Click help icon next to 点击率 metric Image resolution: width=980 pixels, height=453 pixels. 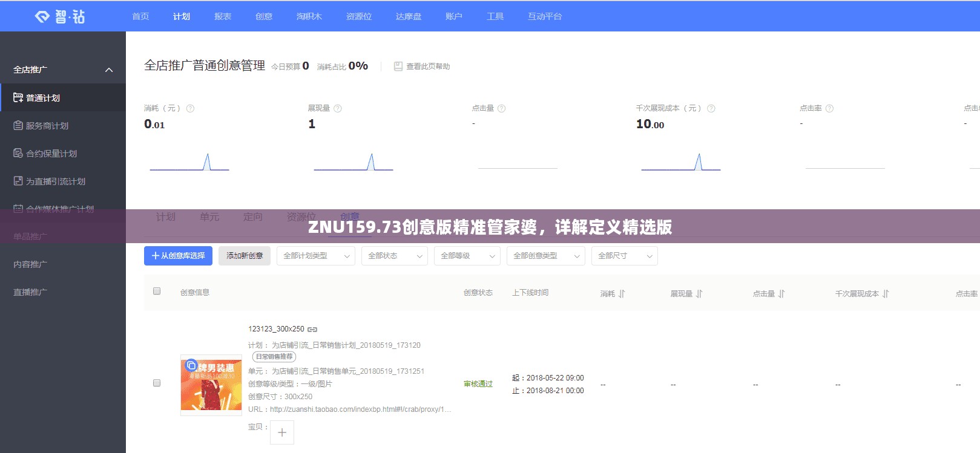click(829, 108)
